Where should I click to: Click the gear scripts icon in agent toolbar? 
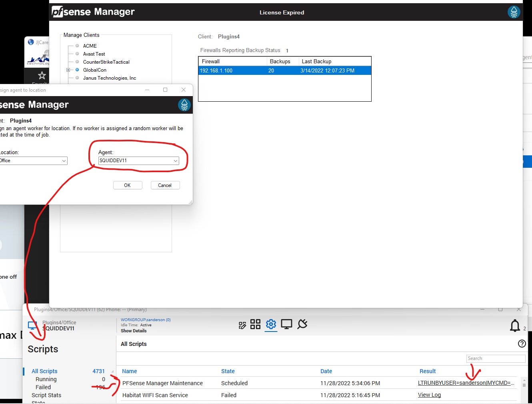point(271,324)
